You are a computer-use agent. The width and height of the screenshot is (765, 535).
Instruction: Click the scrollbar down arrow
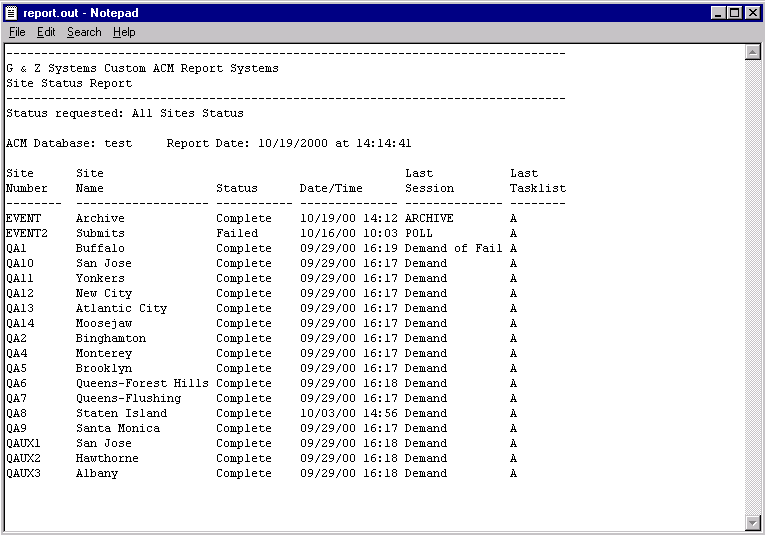[753, 523]
